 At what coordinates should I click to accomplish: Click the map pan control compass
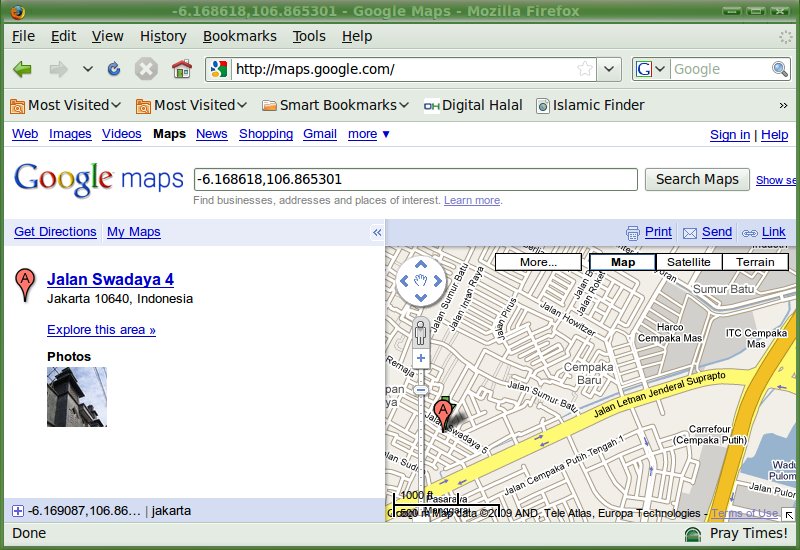pyautogui.click(x=421, y=281)
